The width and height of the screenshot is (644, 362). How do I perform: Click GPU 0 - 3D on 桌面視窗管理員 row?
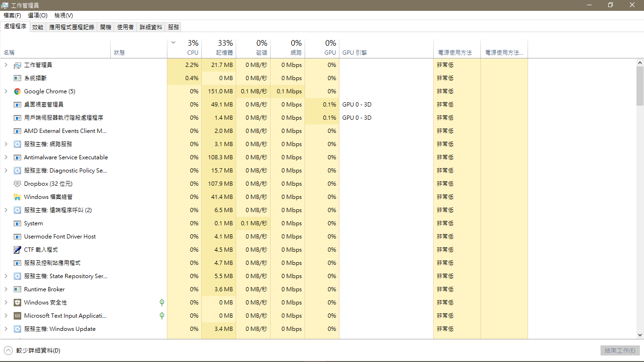[357, 105]
